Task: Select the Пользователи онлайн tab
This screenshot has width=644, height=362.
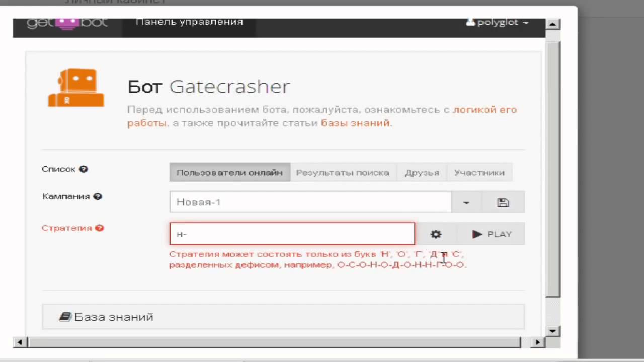Action: click(229, 172)
